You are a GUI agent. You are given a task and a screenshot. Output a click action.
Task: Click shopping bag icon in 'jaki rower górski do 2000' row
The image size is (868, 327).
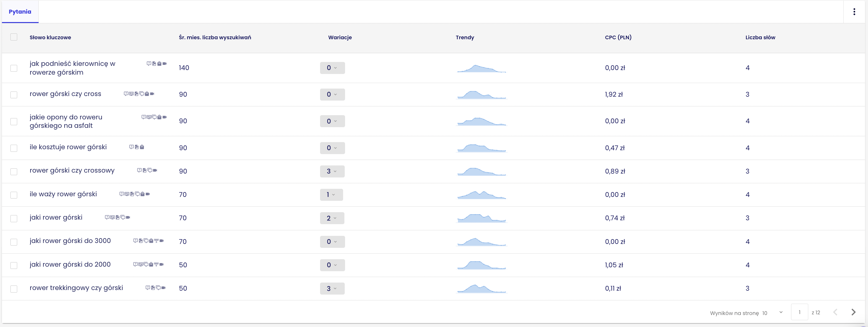(x=151, y=264)
